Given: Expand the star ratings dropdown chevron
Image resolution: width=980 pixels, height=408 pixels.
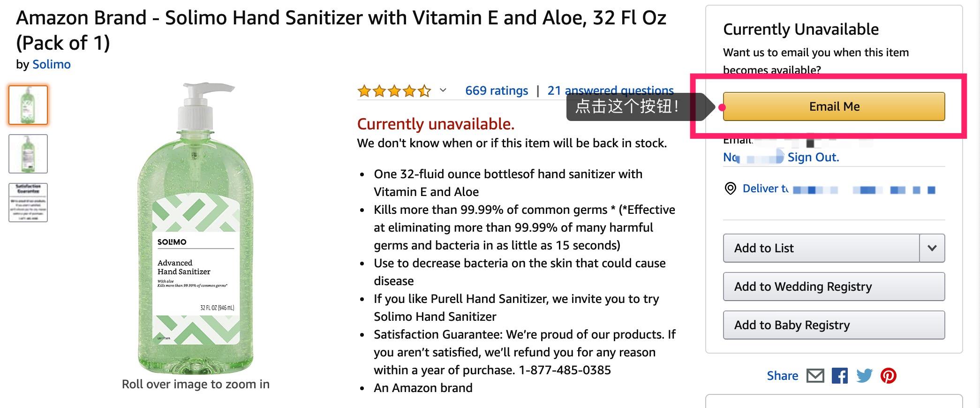Looking at the screenshot, I should pyautogui.click(x=443, y=91).
